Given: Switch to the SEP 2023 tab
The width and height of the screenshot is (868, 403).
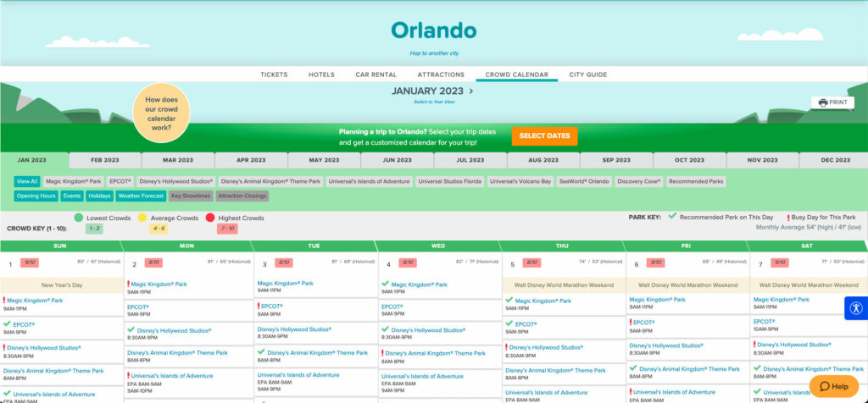Looking at the screenshot, I should click(x=617, y=160).
